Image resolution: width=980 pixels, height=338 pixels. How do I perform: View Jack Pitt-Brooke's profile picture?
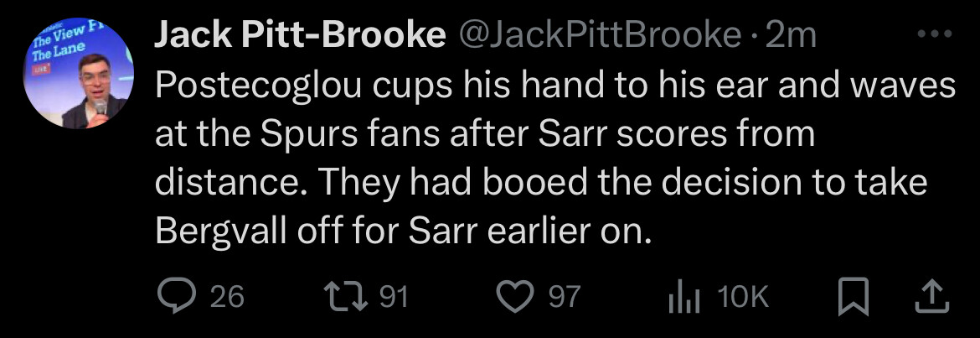click(78, 74)
